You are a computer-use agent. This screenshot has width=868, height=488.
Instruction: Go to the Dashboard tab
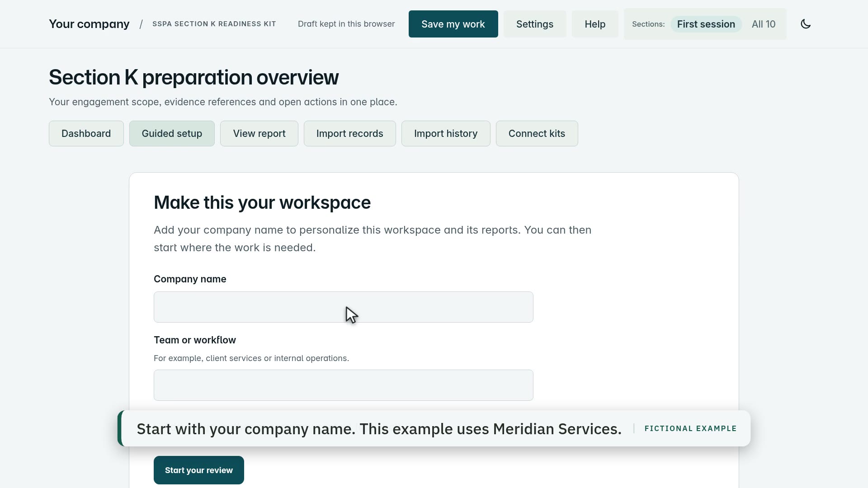click(86, 133)
